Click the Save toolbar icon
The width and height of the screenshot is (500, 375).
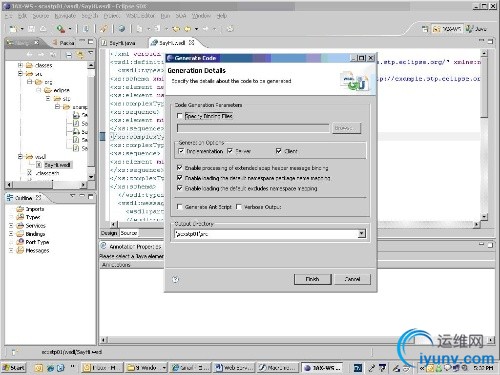point(31,29)
